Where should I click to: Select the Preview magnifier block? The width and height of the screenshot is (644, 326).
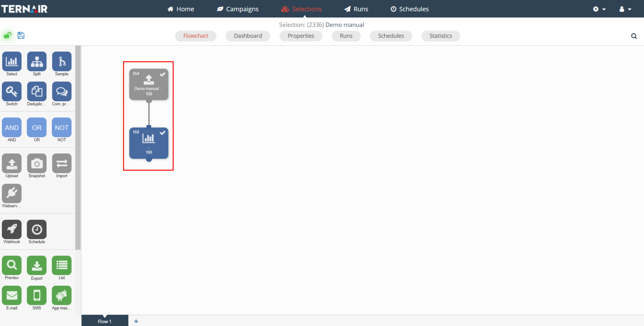[12, 265]
